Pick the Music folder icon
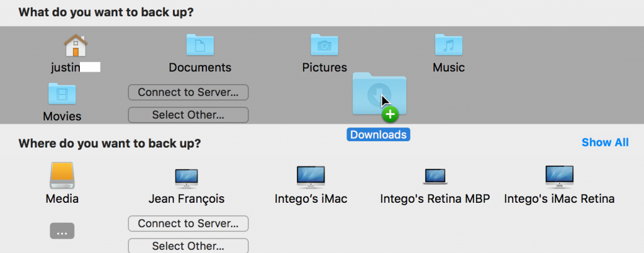Viewport: 644px width, 253px height. (448, 45)
